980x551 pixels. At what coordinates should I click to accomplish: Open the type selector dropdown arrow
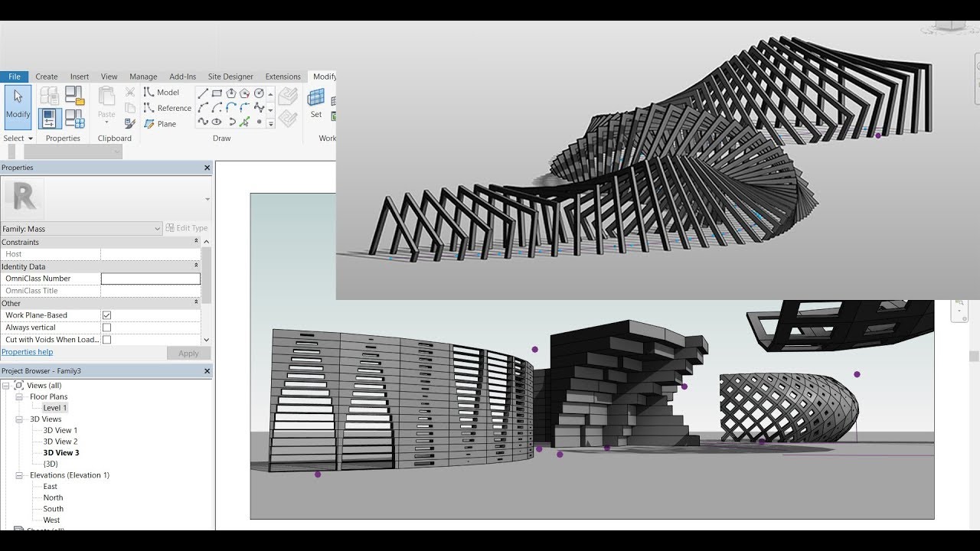click(x=207, y=199)
